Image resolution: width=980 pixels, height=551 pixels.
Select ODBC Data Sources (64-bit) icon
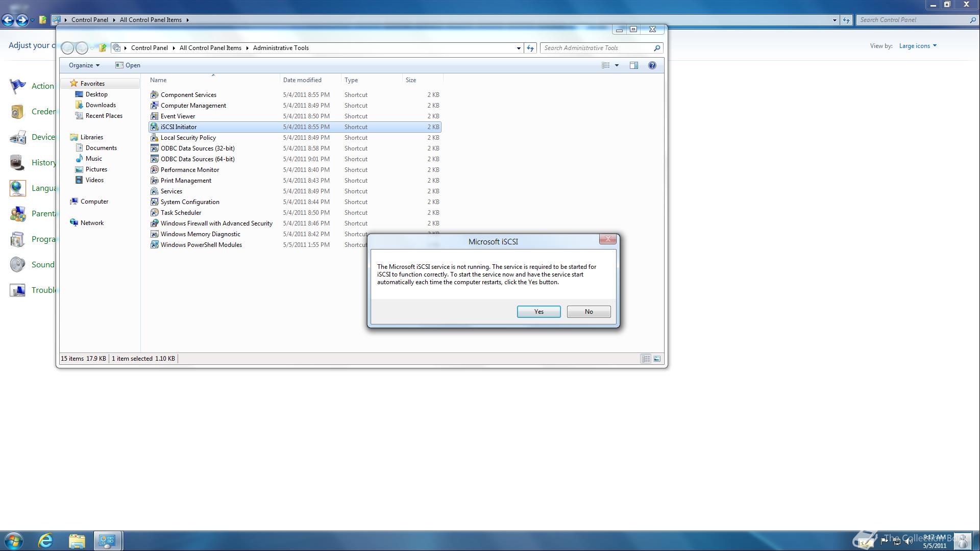[154, 159]
